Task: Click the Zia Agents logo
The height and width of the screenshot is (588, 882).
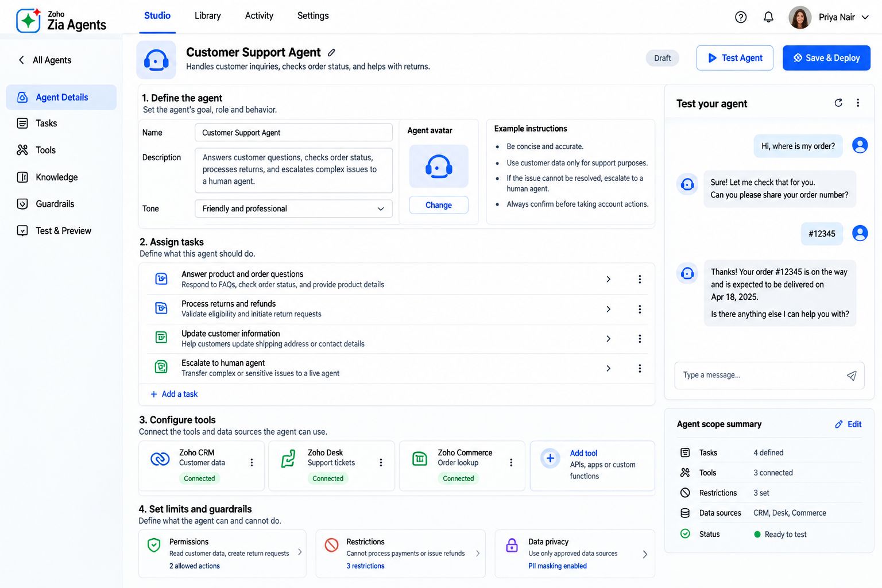Action: click(61, 21)
